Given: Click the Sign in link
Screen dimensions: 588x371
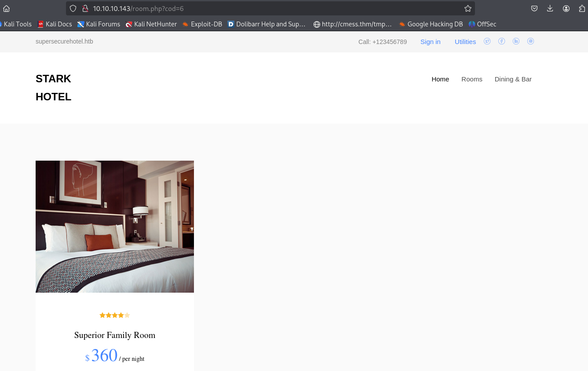Looking at the screenshot, I should coord(430,42).
